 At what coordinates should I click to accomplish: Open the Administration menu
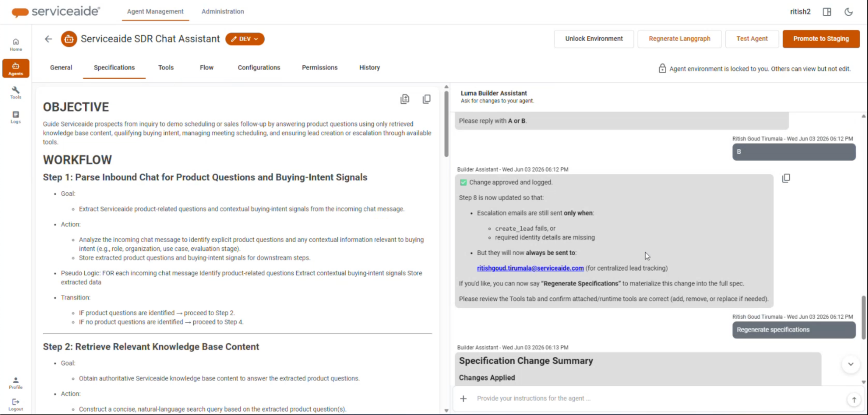(x=223, y=11)
